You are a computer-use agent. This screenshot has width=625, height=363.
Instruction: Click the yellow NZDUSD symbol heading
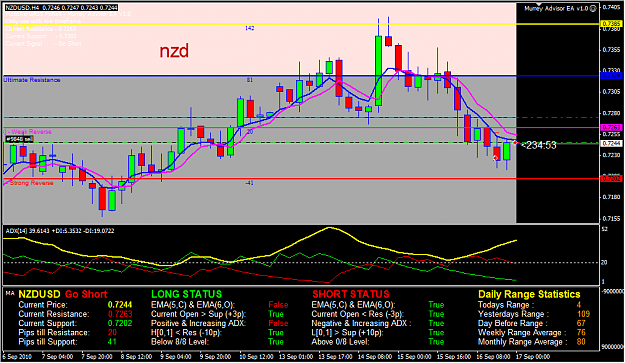tap(39, 294)
